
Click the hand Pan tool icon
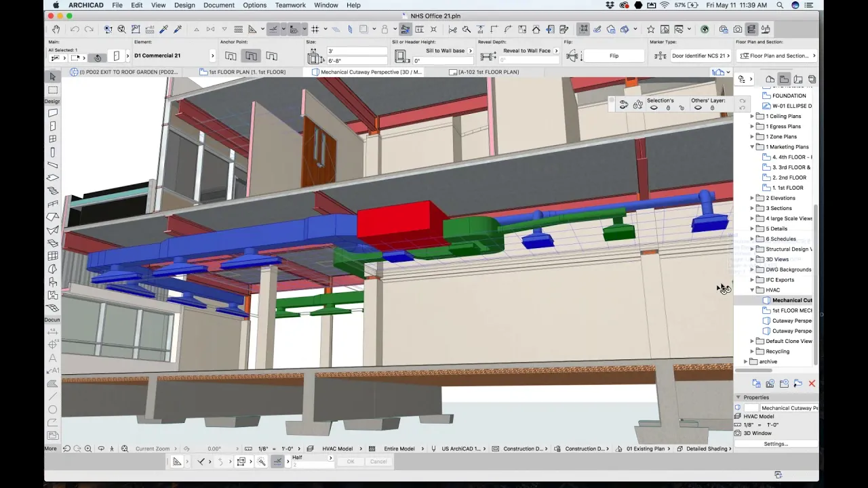pyautogui.click(x=56, y=29)
